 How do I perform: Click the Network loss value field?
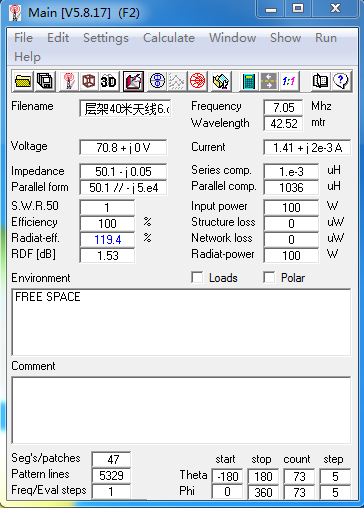tap(291, 239)
